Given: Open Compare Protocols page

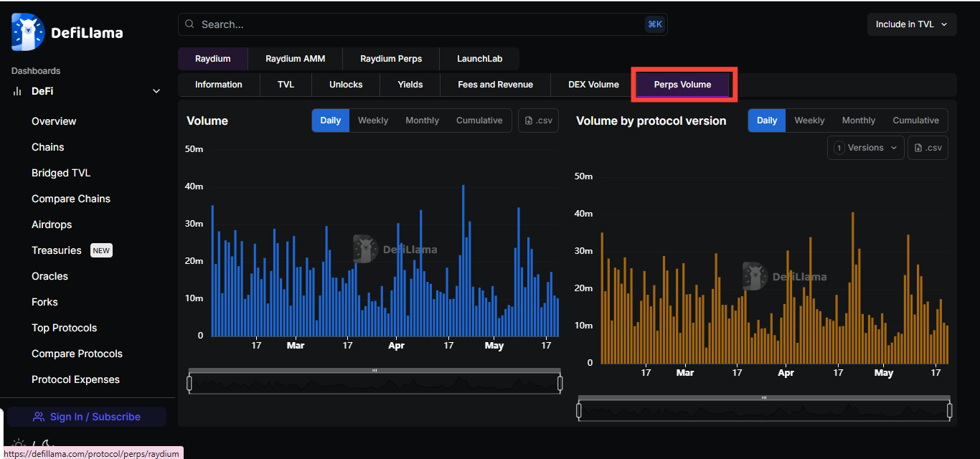Looking at the screenshot, I should click(x=77, y=354).
